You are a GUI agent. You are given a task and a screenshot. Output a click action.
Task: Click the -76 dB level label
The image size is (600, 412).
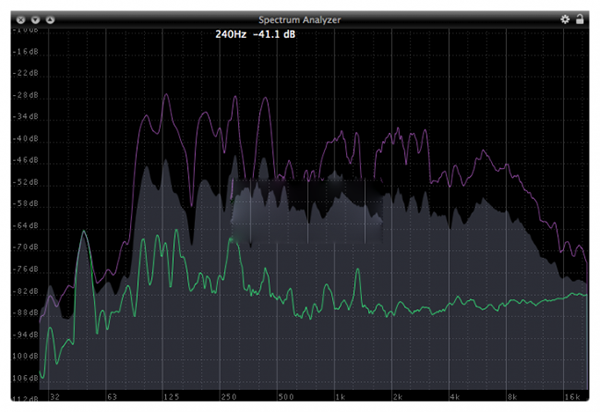point(26,270)
